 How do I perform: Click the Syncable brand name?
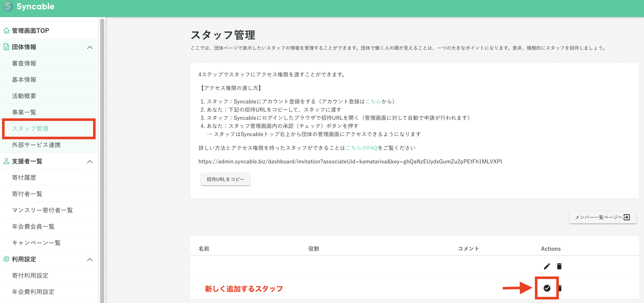tap(35, 6)
